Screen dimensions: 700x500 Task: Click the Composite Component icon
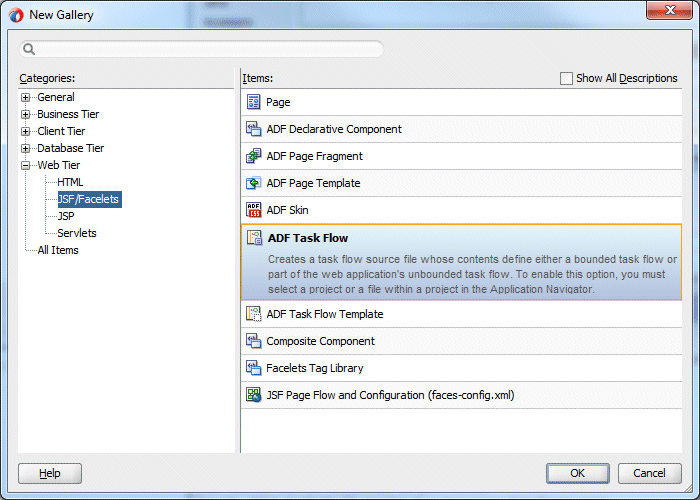[254, 341]
